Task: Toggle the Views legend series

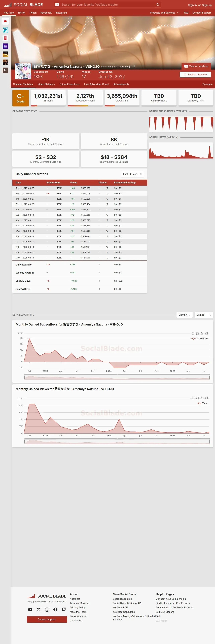Action: tap(203, 403)
